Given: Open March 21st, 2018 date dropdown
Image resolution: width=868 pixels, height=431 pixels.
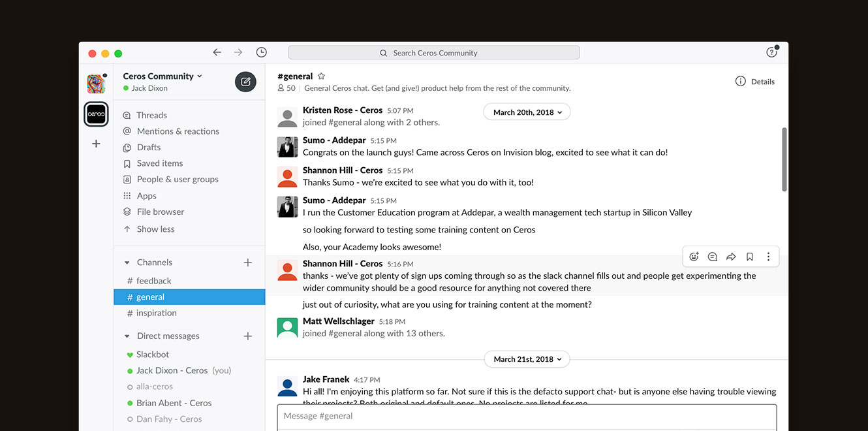Looking at the screenshot, I should pyautogui.click(x=527, y=359).
